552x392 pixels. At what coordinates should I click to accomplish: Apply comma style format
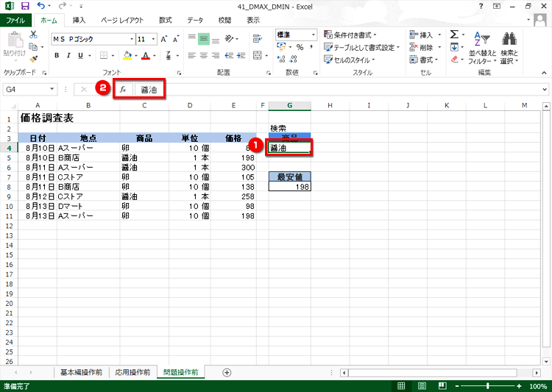[x=311, y=47]
